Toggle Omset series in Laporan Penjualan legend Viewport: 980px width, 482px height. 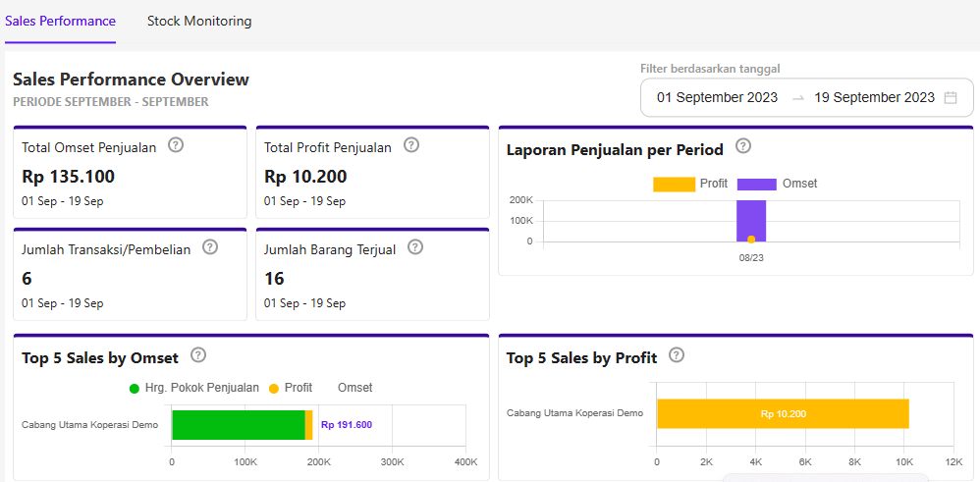click(777, 184)
